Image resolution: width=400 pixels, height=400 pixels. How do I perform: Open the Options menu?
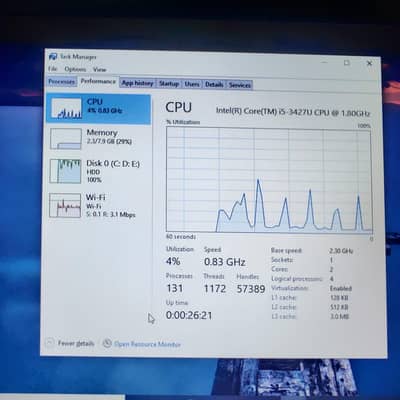coord(75,69)
